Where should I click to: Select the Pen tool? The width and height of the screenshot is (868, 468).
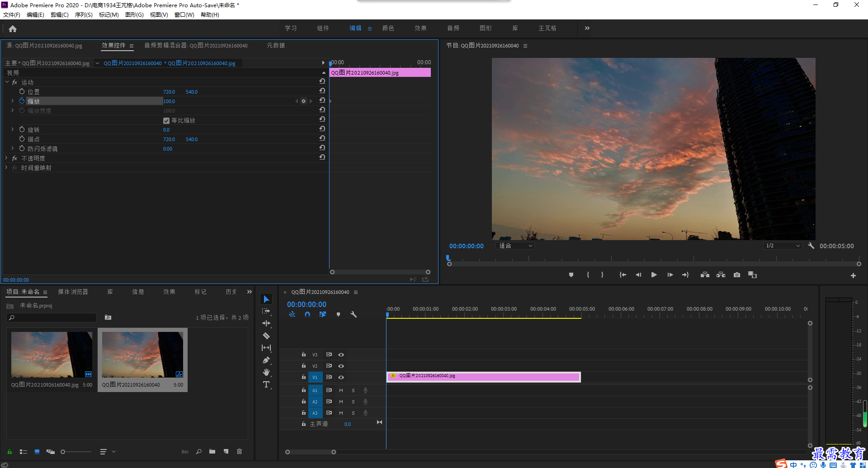click(x=266, y=360)
